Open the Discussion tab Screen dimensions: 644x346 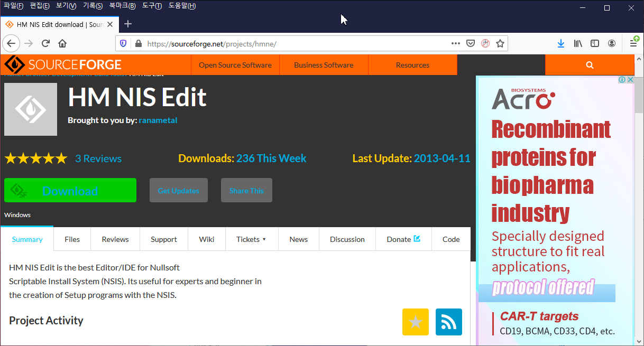[347, 239]
